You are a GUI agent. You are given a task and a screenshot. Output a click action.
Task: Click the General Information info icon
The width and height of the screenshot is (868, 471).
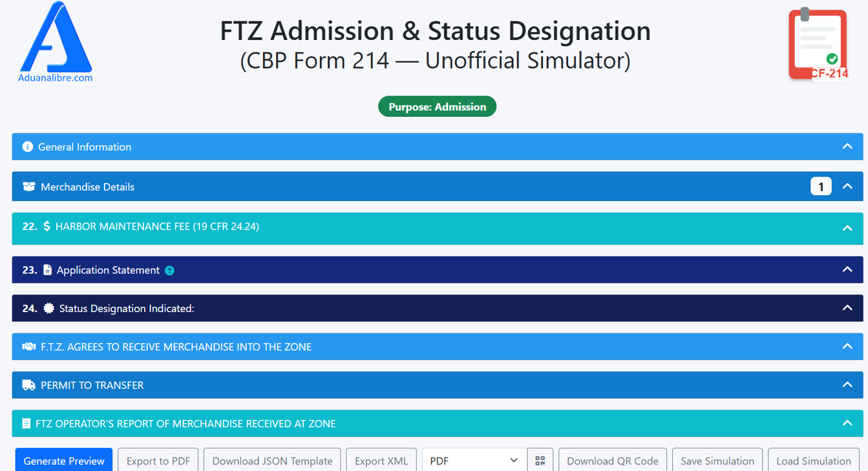[x=27, y=147]
